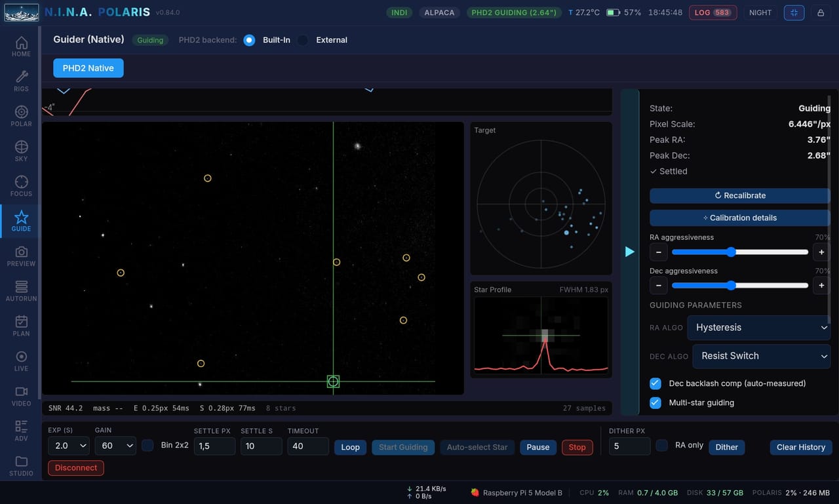
Task: Click the fullscreen toggle icon in header
Action: tap(794, 12)
